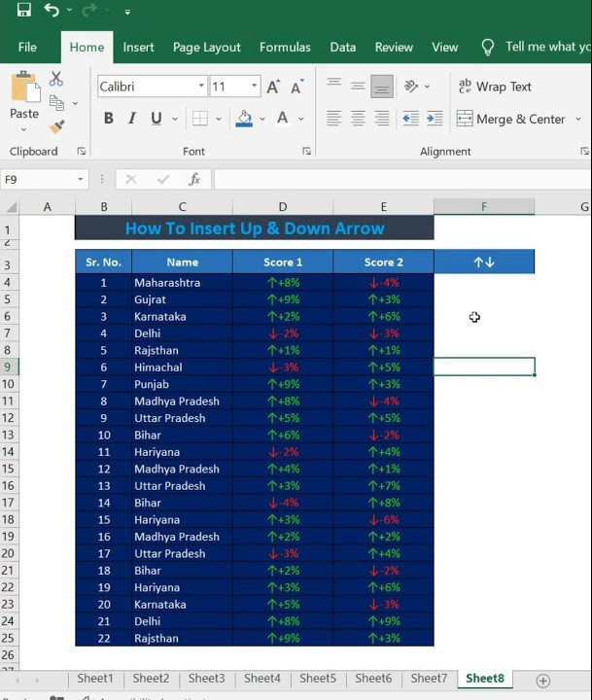Toggle Underline formatting
This screenshot has width=592, height=700.
(156, 119)
